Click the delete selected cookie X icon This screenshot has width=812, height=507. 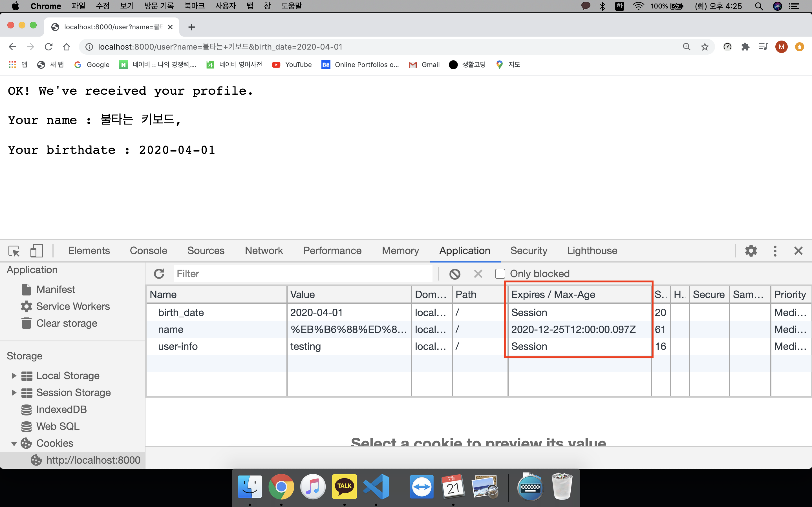pyautogui.click(x=478, y=273)
